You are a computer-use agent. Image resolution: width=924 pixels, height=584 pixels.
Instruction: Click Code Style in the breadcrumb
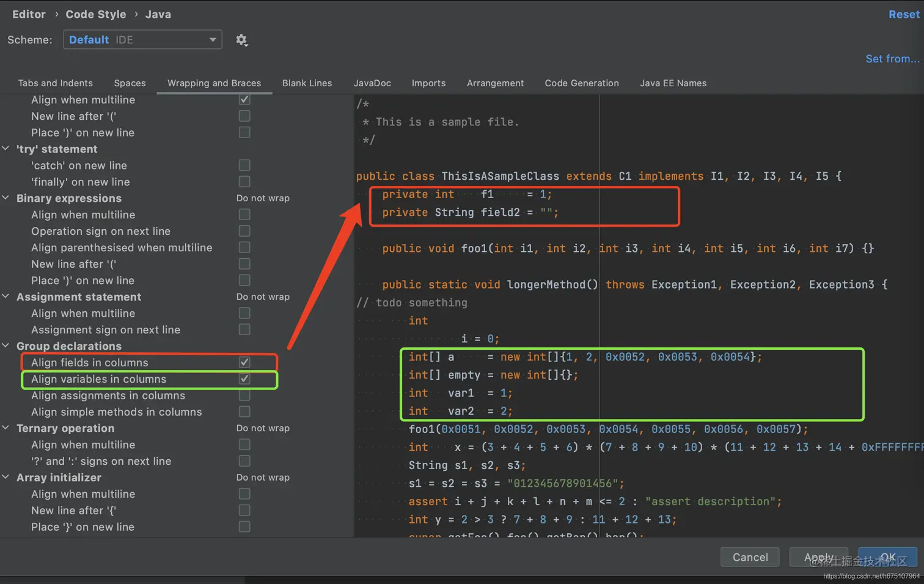click(96, 14)
